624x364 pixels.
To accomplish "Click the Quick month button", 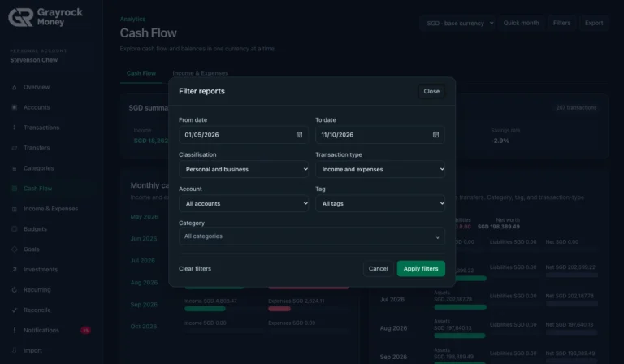I will tap(521, 23).
